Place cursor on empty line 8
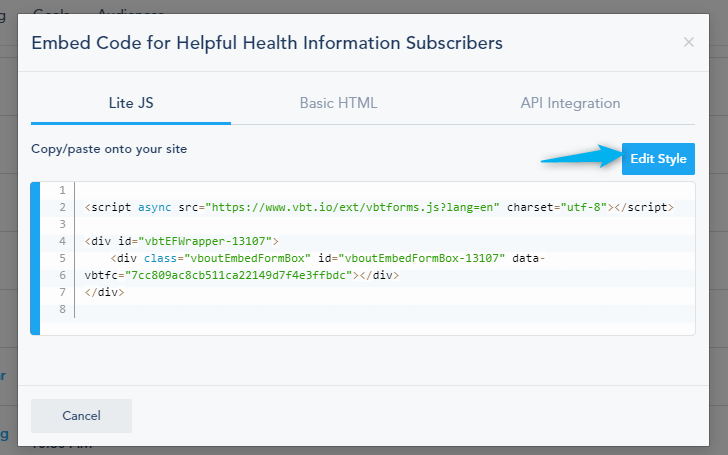 385,309
